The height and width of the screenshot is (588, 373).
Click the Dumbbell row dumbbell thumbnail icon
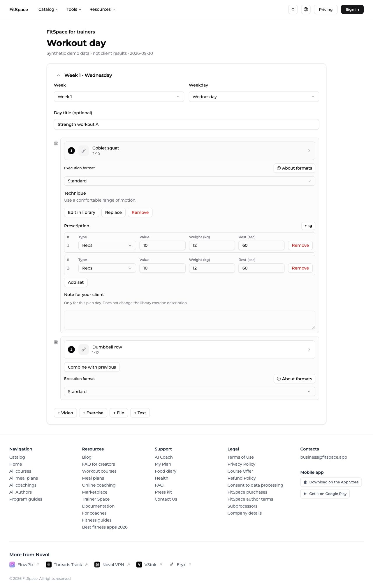(x=84, y=349)
